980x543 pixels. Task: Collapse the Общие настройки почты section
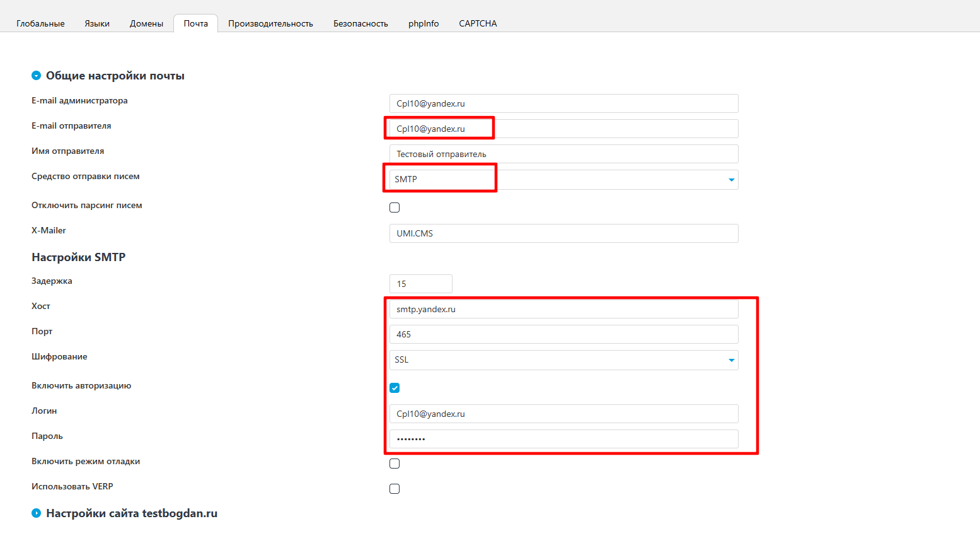click(37, 76)
